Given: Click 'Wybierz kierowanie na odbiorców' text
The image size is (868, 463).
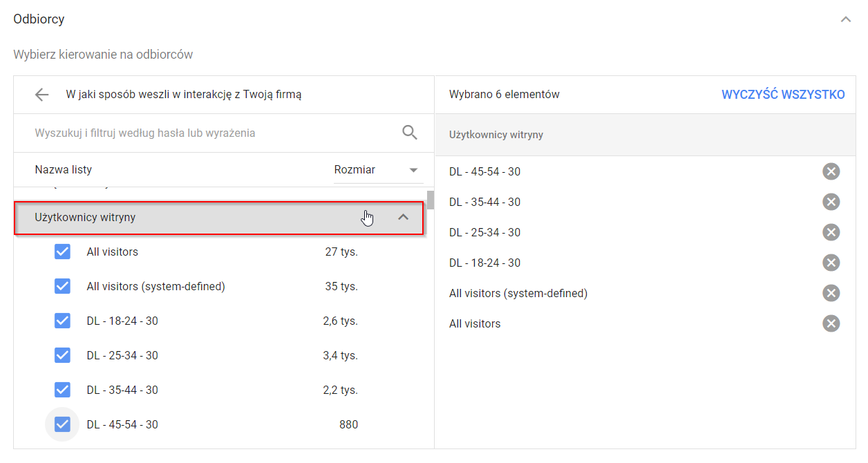Looking at the screenshot, I should point(103,54).
